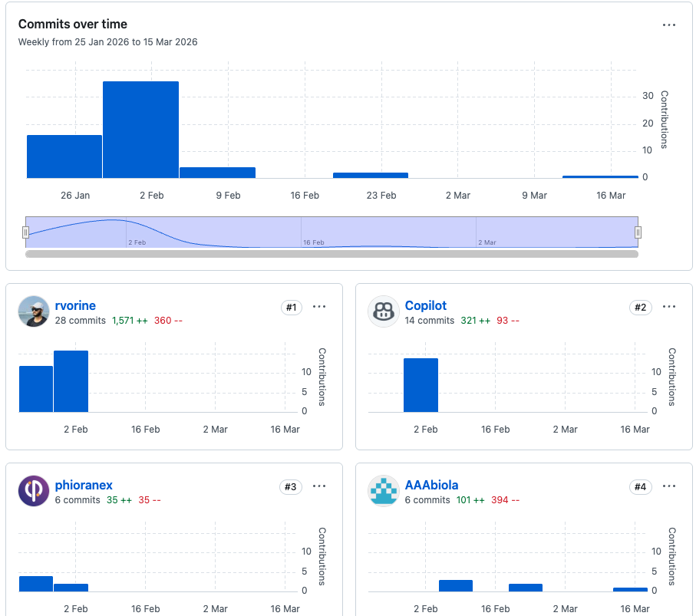696x616 pixels.
Task: Open the rvorine username link
Action: tap(75, 305)
